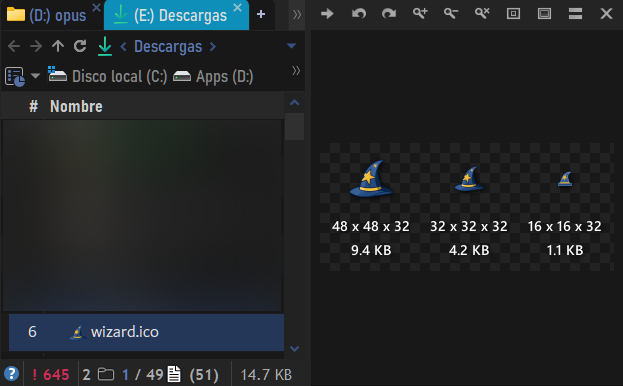Reset zoom in the viewer toolbar

pyautogui.click(x=482, y=14)
